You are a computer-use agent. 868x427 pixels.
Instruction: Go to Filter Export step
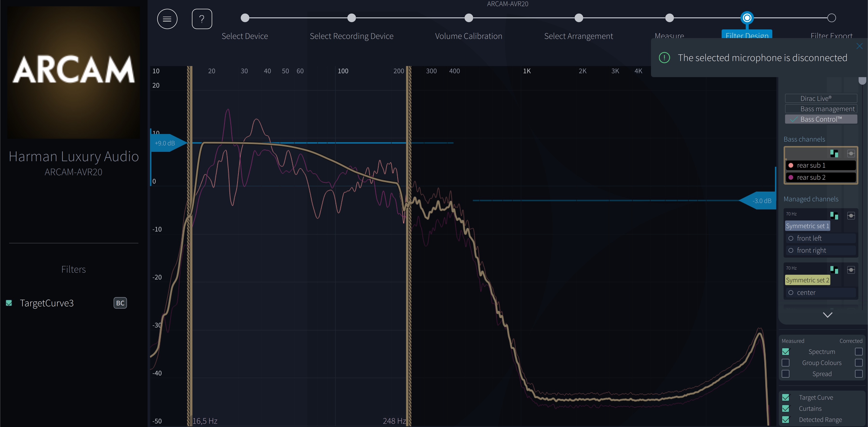tap(832, 18)
